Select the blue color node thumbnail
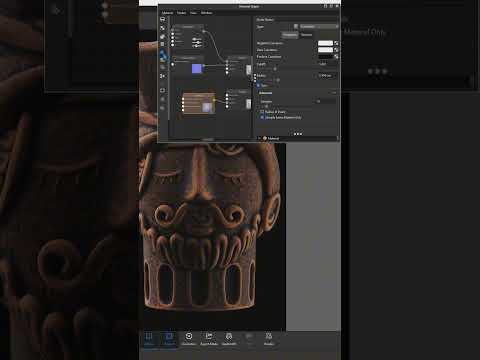 (197, 68)
